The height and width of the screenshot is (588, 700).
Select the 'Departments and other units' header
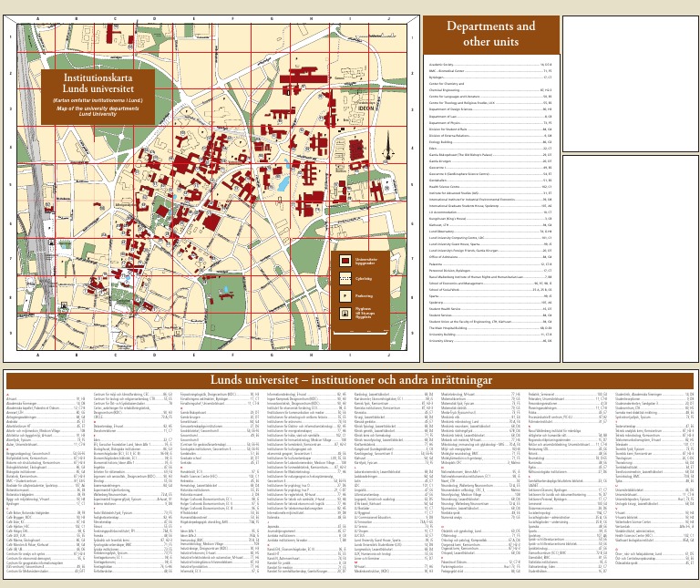(489, 34)
